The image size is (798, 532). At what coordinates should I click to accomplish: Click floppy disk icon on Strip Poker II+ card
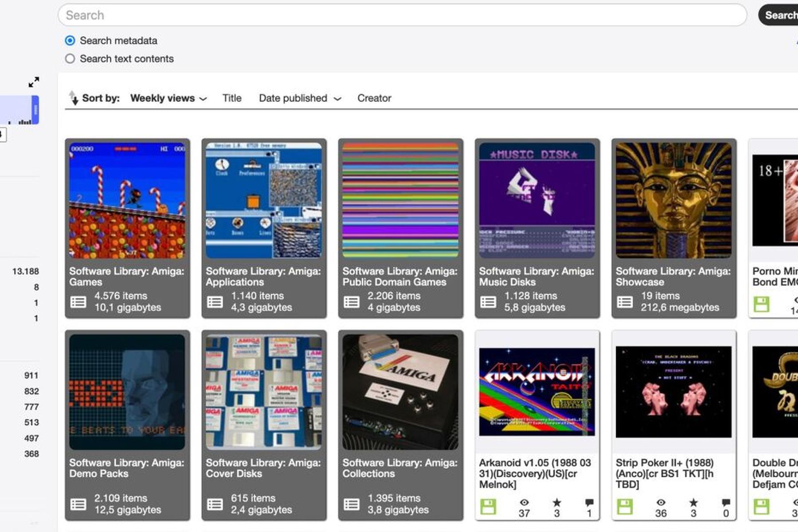[625, 507]
